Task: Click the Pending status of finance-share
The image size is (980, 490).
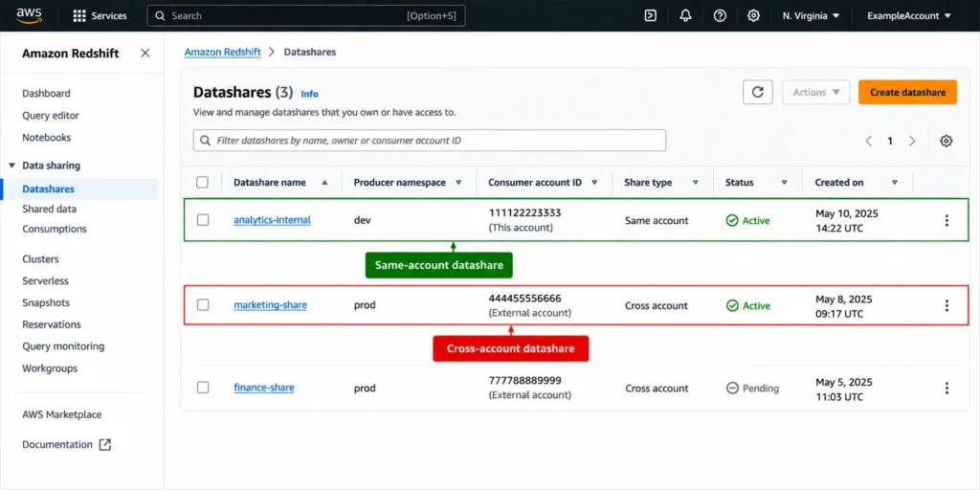Action: 752,389
